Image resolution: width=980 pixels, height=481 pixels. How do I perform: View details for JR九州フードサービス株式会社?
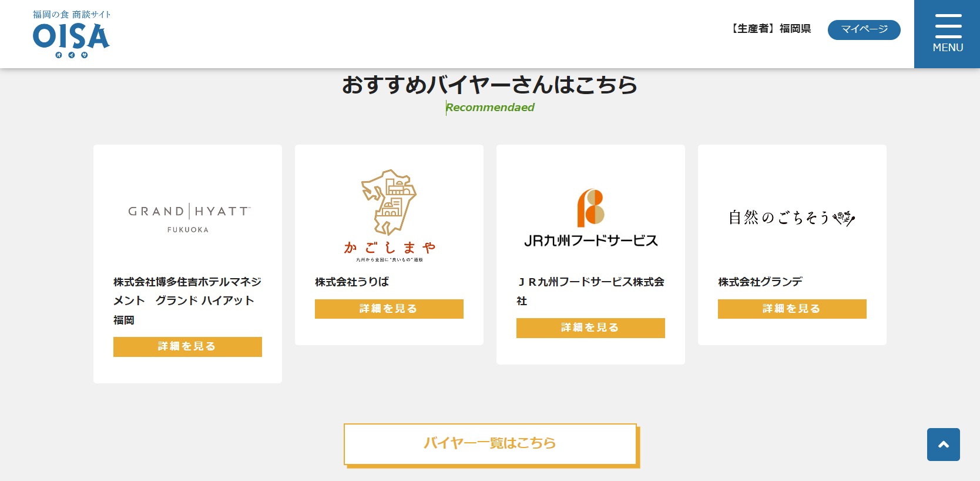(590, 328)
